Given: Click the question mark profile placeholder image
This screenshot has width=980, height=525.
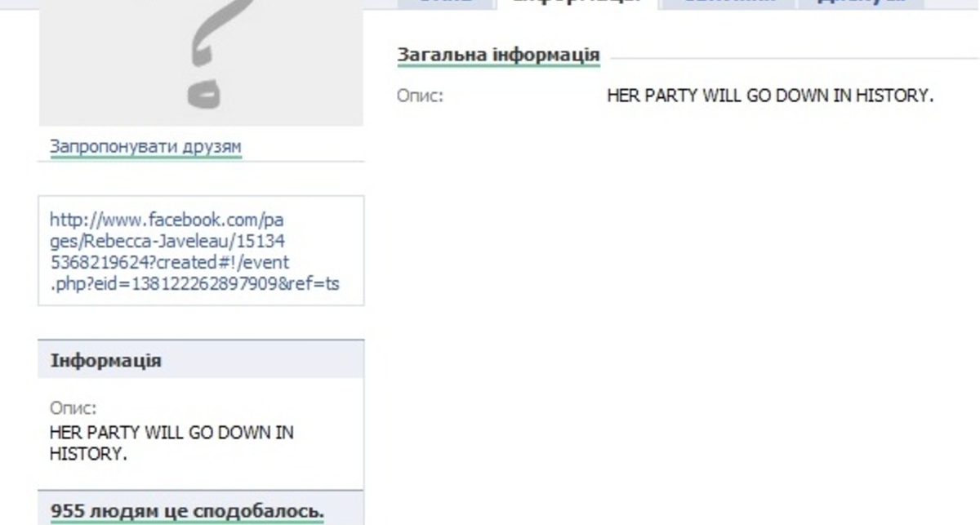Looking at the screenshot, I should (x=201, y=63).
